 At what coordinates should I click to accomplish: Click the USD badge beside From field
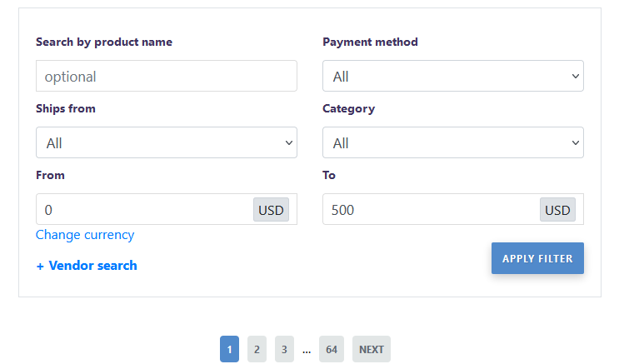271,210
